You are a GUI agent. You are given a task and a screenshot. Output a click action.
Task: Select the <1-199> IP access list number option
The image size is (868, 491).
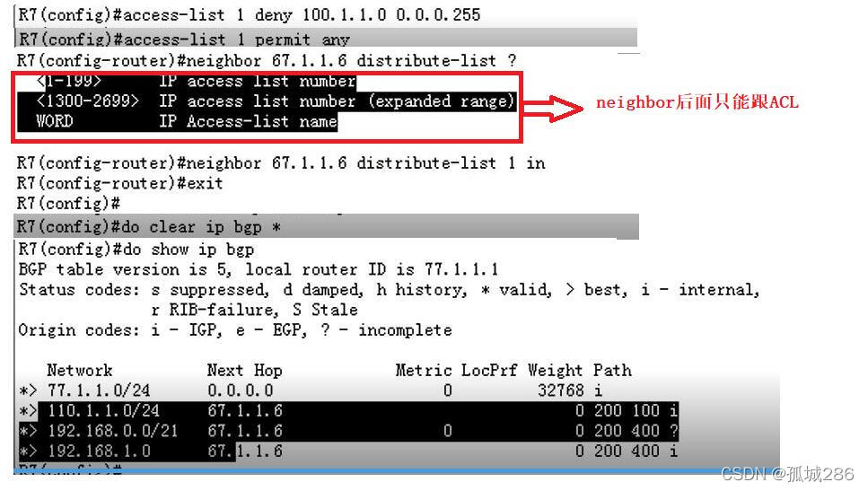point(196,82)
